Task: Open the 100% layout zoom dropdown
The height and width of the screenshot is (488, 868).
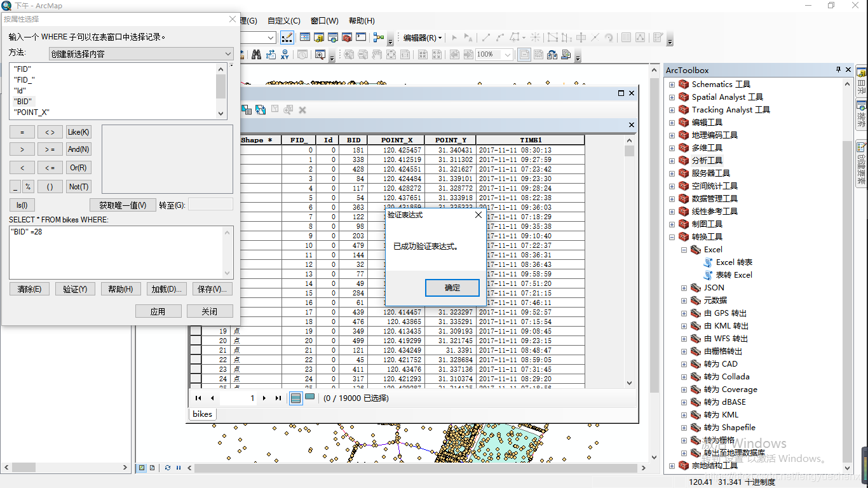Action: pyautogui.click(x=508, y=55)
